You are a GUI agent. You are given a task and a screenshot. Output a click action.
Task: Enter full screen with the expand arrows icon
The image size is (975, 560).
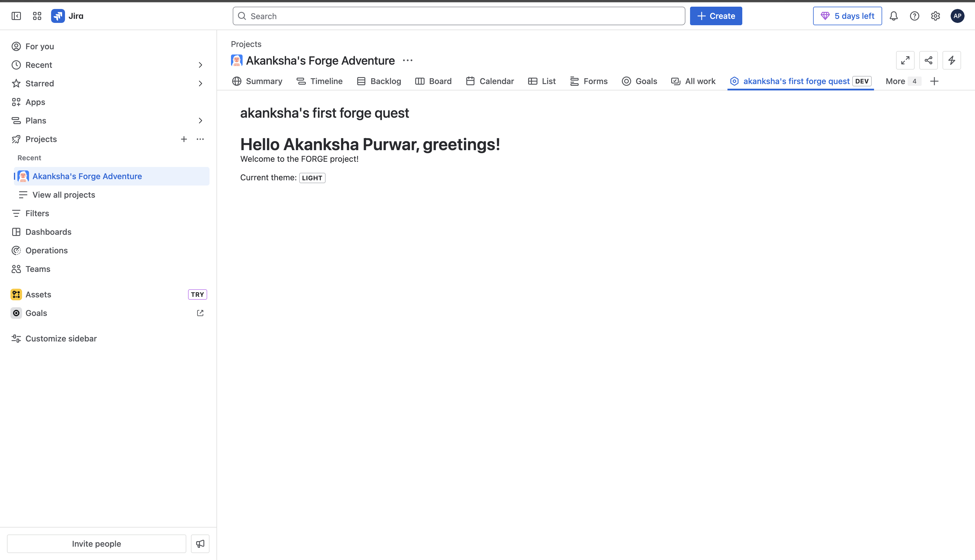tap(905, 60)
